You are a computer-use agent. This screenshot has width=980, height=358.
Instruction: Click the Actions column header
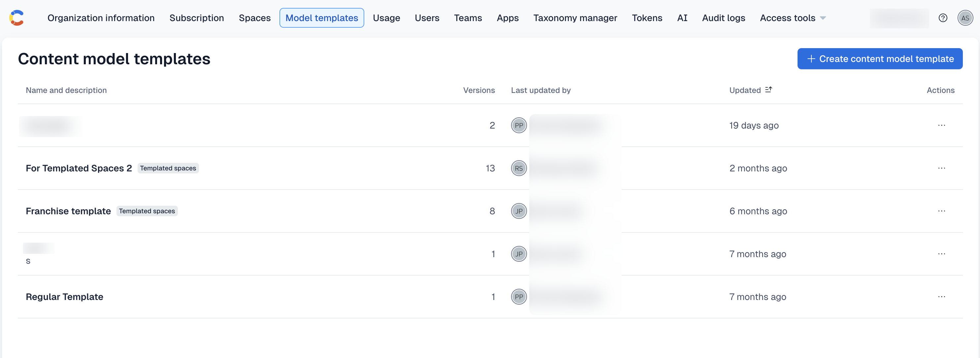940,90
